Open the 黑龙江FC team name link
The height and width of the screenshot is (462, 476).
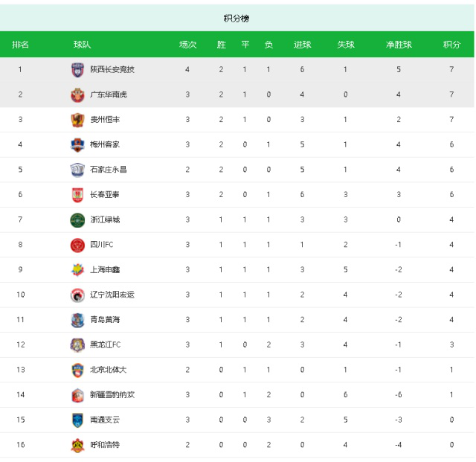pos(106,344)
